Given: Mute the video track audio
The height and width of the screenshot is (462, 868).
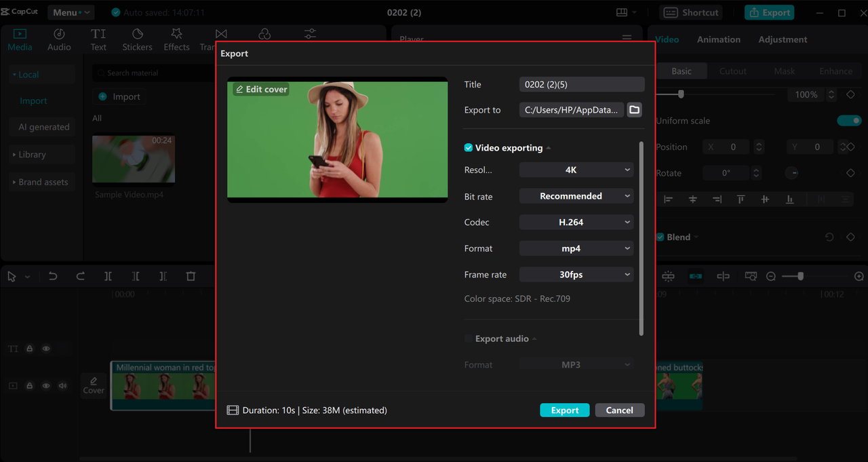Looking at the screenshot, I should pyautogui.click(x=62, y=385).
